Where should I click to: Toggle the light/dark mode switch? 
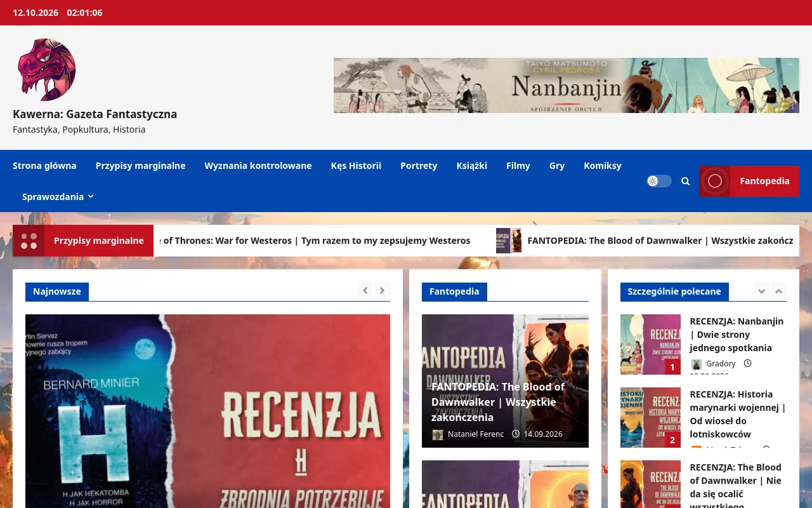pyautogui.click(x=659, y=181)
